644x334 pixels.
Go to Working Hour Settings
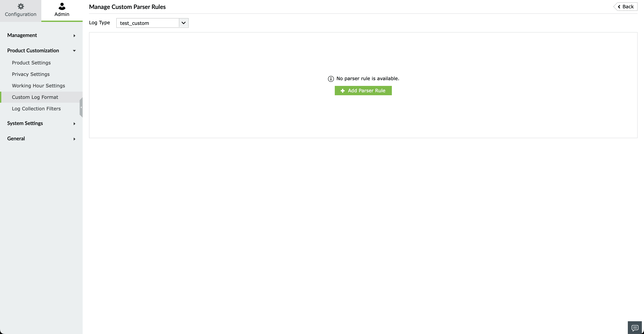(39, 86)
